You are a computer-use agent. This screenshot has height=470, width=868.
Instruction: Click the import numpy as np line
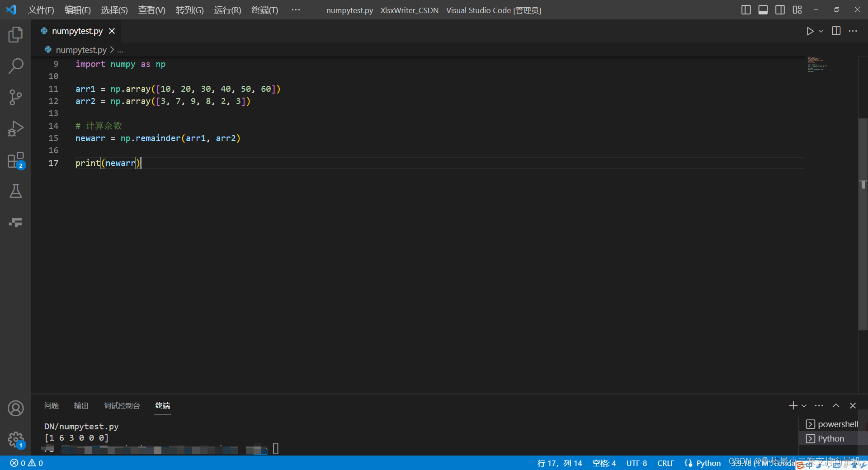120,64
